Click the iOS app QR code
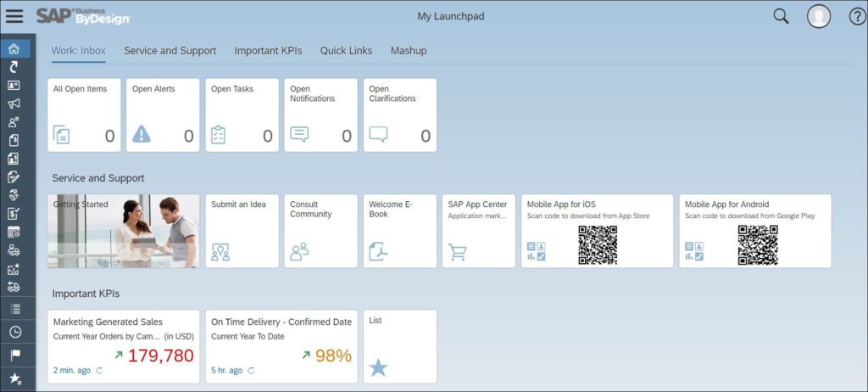 (598, 245)
